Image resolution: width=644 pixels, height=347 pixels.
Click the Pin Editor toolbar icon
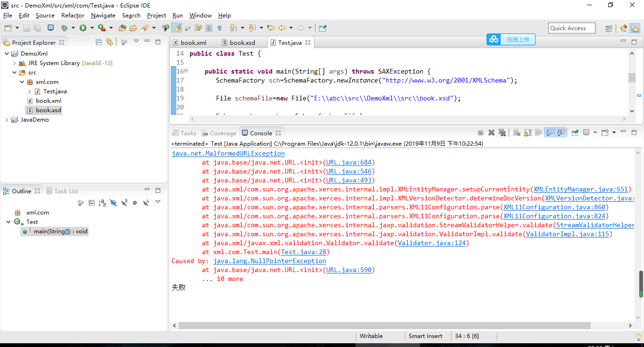click(x=322, y=28)
